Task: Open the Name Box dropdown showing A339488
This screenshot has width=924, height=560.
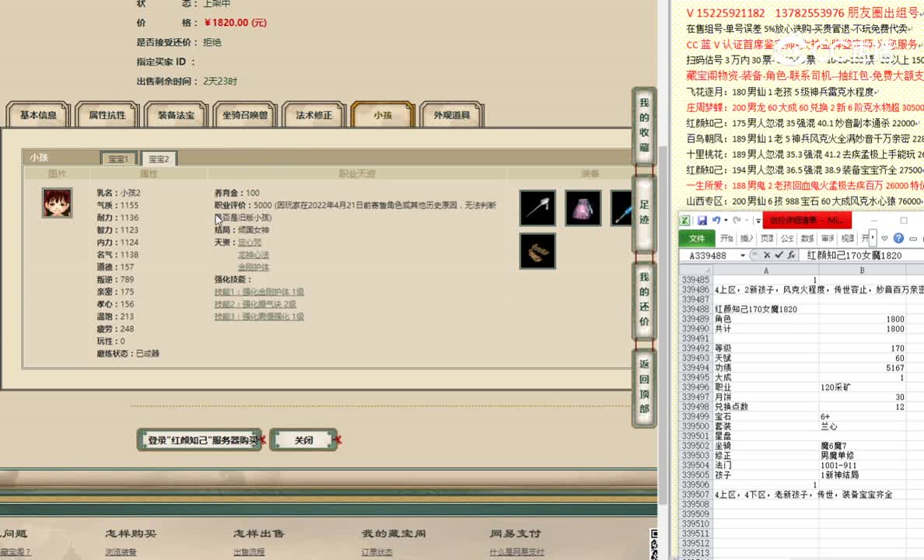Action: [x=743, y=254]
